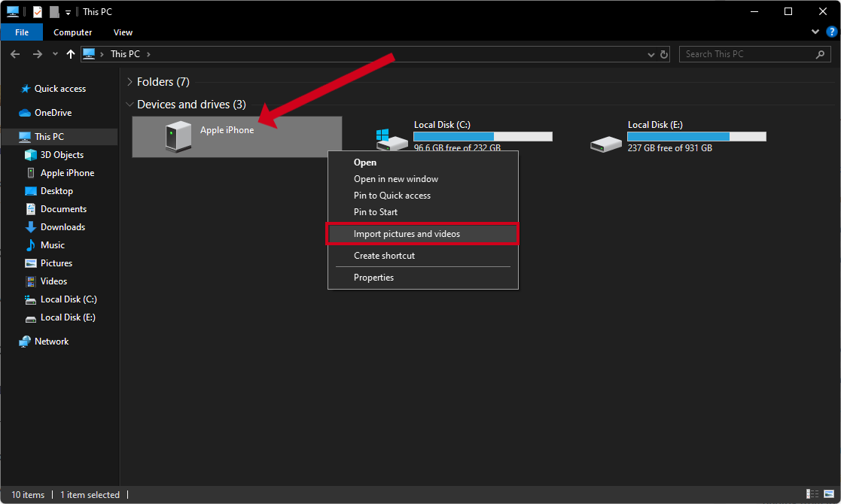Click the Forward navigation arrow
Image resolution: width=841 pixels, height=504 pixels.
37,54
